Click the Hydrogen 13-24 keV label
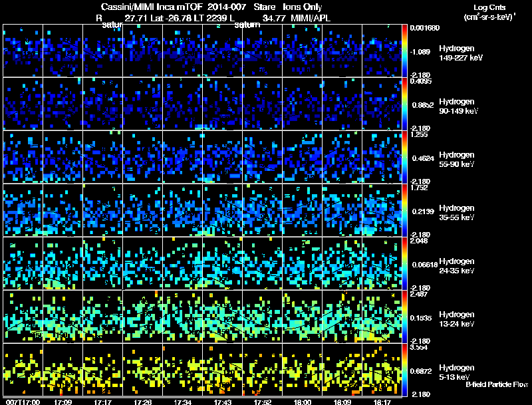The height and width of the screenshot is (405, 532). click(x=457, y=319)
